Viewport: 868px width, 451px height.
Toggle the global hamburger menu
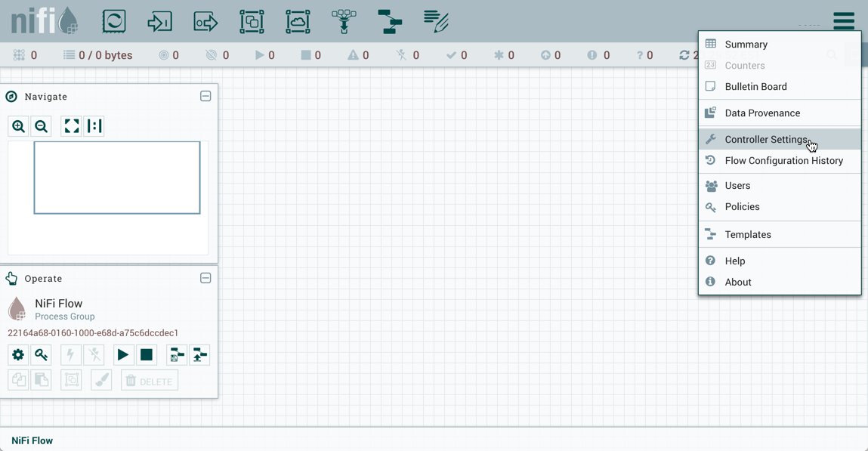click(843, 20)
